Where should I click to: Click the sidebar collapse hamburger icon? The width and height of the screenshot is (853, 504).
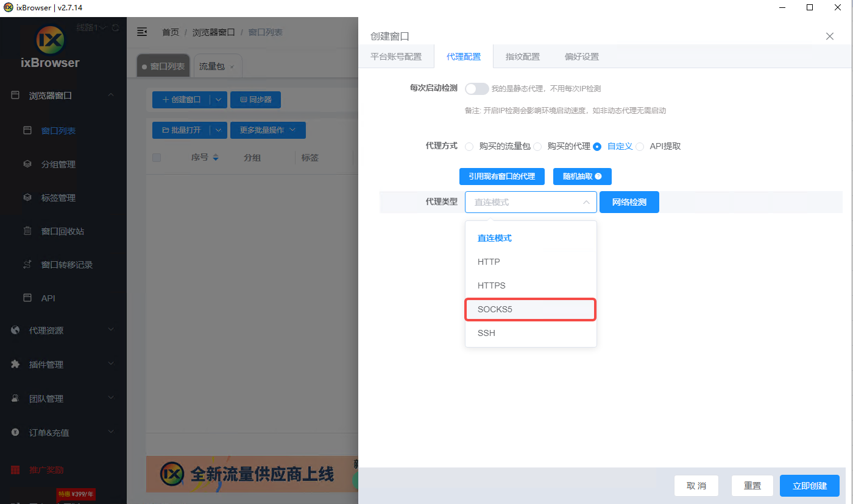tap(142, 32)
